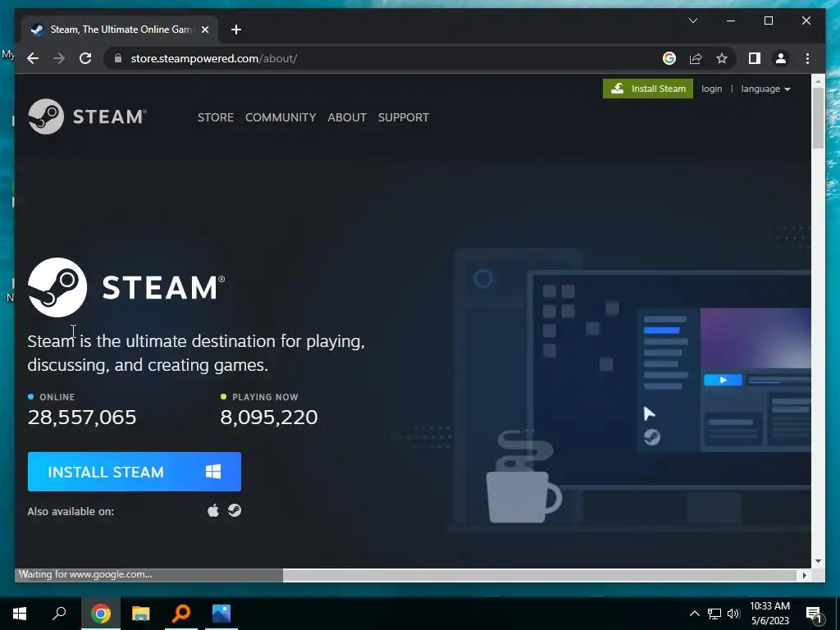This screenshot has height=630, width=840.
Task: Click the Steam logo in the header
Action: click(87, 116)
